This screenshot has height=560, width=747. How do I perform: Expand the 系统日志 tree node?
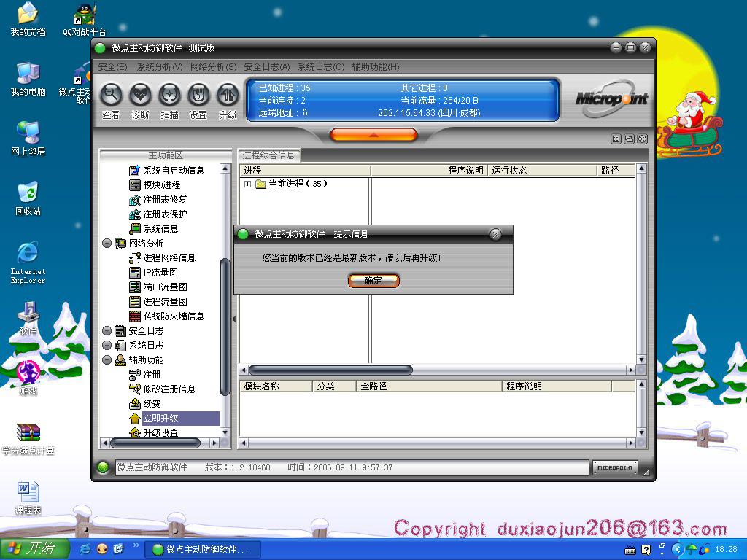click(107, 345)
